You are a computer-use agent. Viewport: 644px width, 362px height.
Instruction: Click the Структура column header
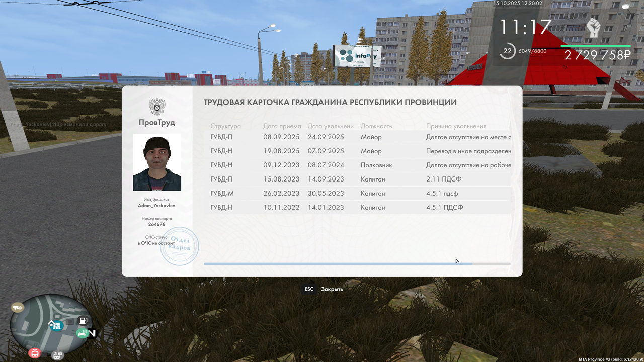tap(226, 126)
